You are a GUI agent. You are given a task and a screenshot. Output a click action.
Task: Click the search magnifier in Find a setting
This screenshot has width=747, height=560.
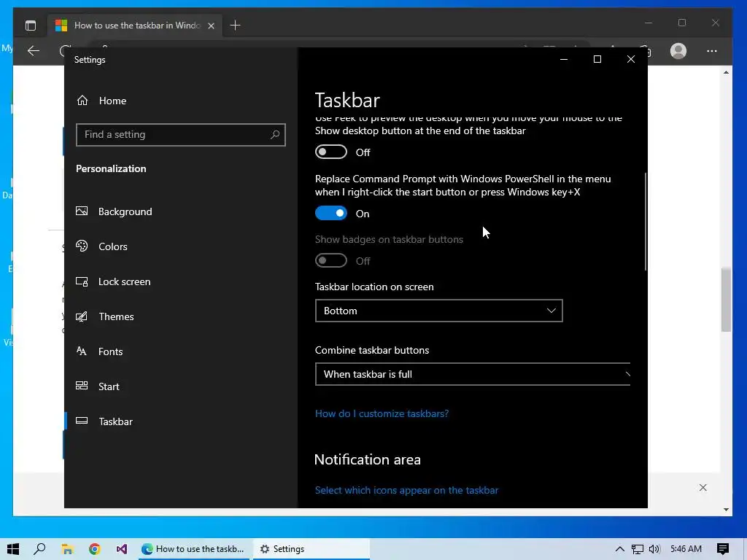275,135
